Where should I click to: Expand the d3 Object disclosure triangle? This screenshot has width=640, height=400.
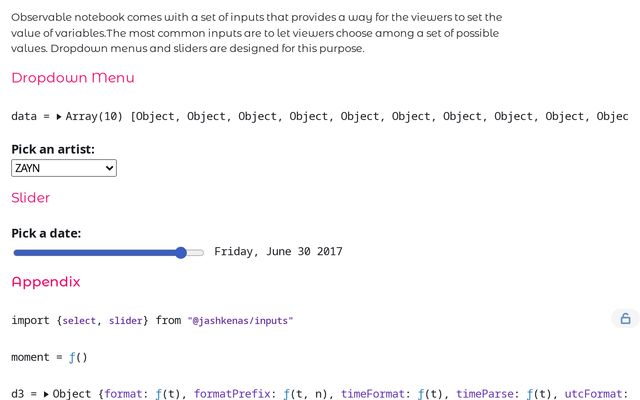coord(46,395)
